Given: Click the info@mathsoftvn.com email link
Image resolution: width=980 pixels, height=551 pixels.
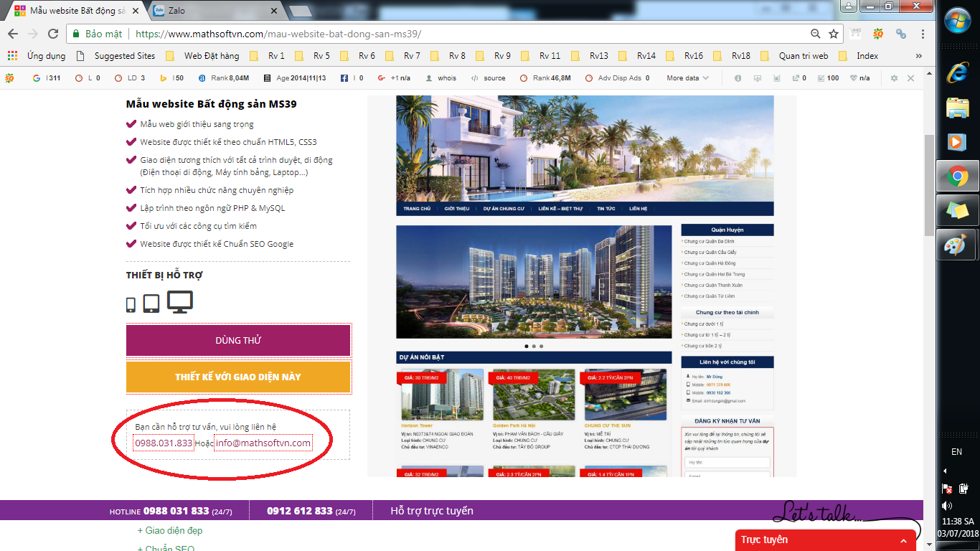Looking at the screenshot, I should [x=263, y=443].
